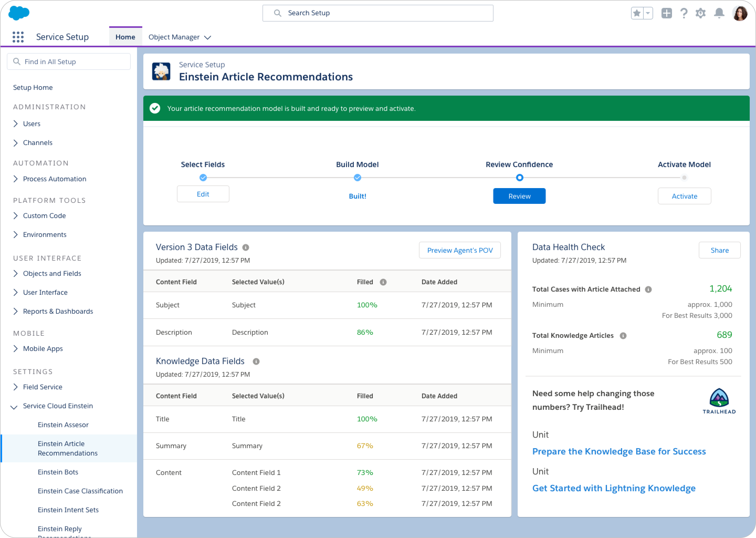
Task: Open Prepare the Knowledge Base for Success link
Action: (619, 451)
